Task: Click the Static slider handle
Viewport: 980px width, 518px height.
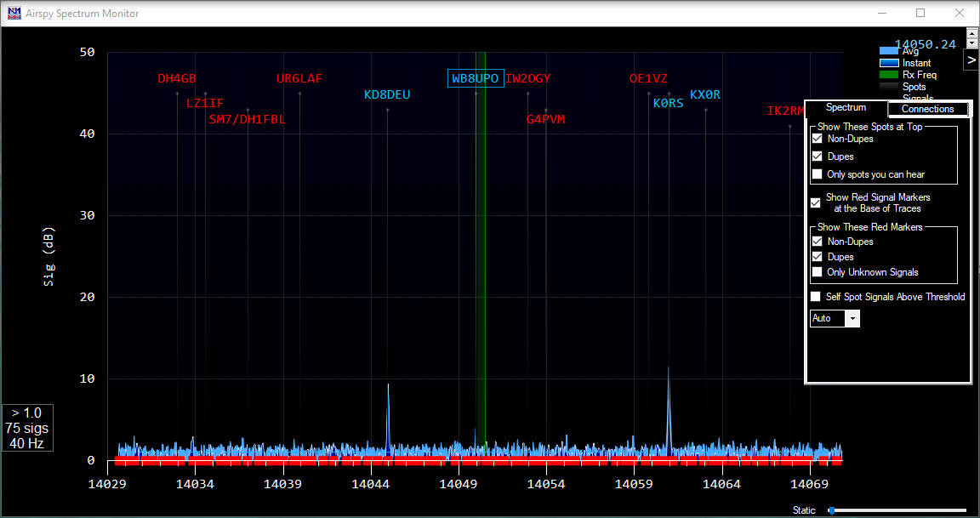Action: [831, 510]
